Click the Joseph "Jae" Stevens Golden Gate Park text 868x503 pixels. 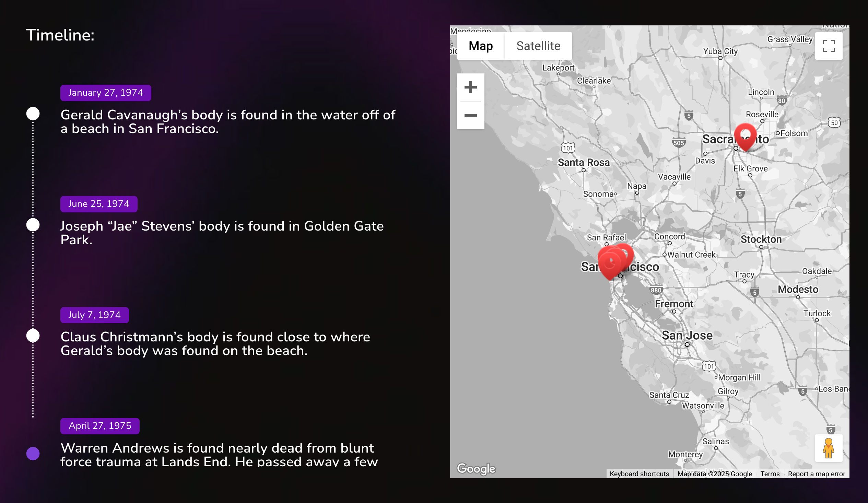(222, 233)
